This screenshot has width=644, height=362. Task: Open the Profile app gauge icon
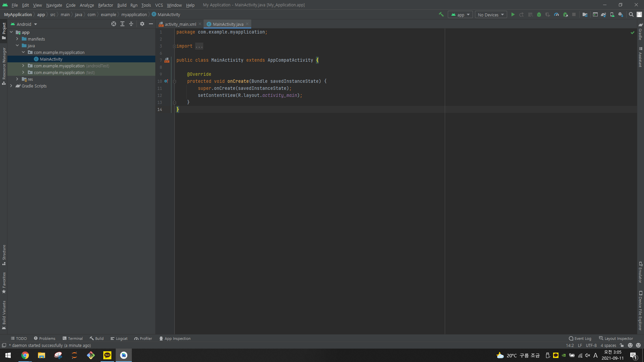[556, 14]
